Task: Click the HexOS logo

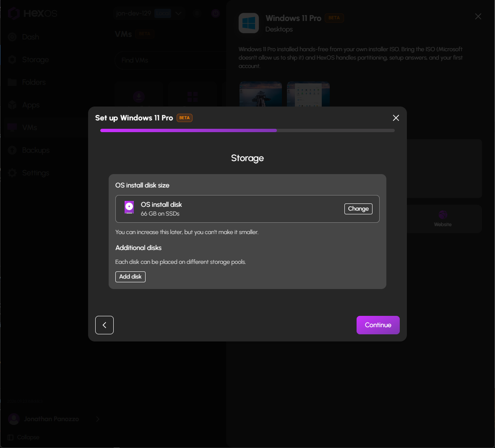Action: pos(33,13)
